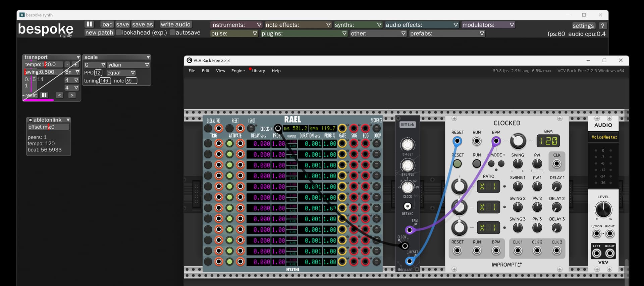
Task: Open the instruments dropdown in Bespoke
Action: (x=236, y=25)
